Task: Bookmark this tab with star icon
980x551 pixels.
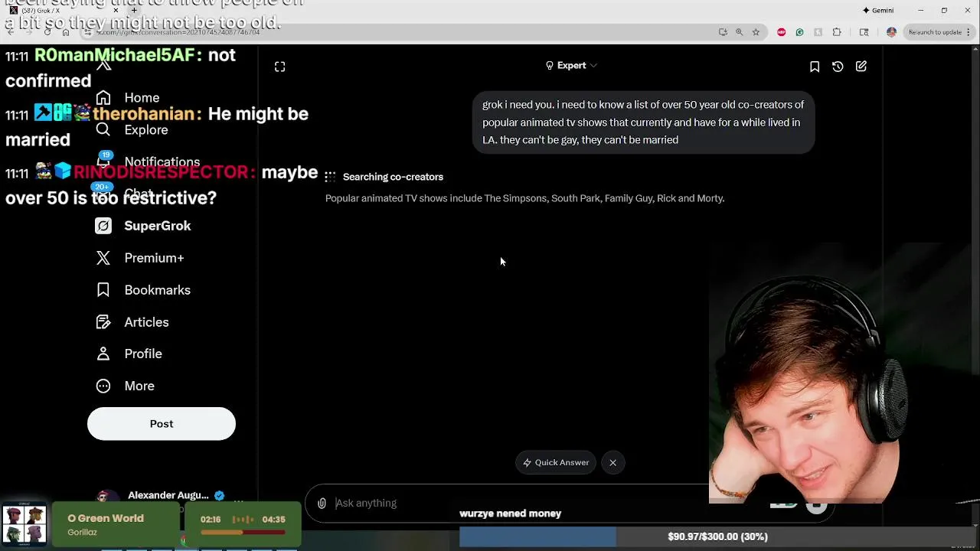Action: click(756, 32)
